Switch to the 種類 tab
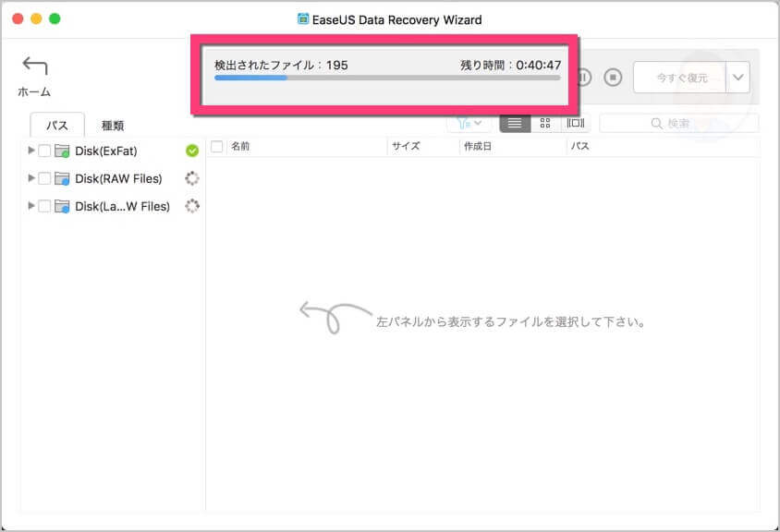 point(113,126)
